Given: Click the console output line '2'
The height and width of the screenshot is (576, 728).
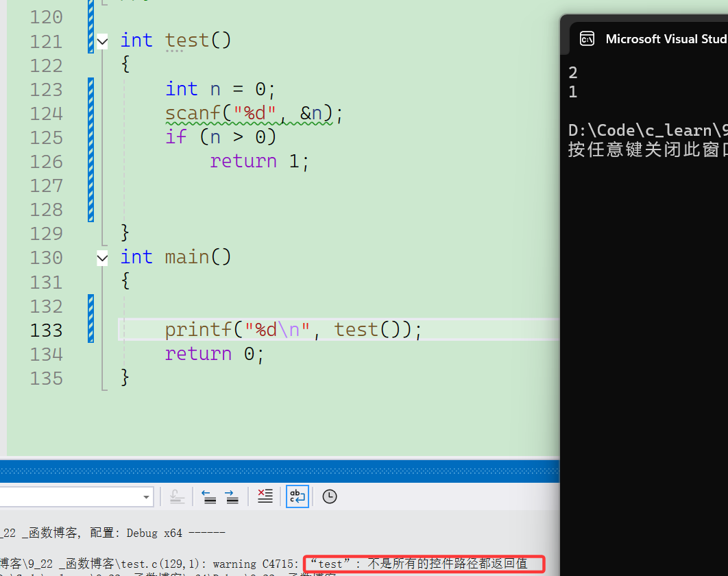Looking at the screenshot, I should pos(573,73).
